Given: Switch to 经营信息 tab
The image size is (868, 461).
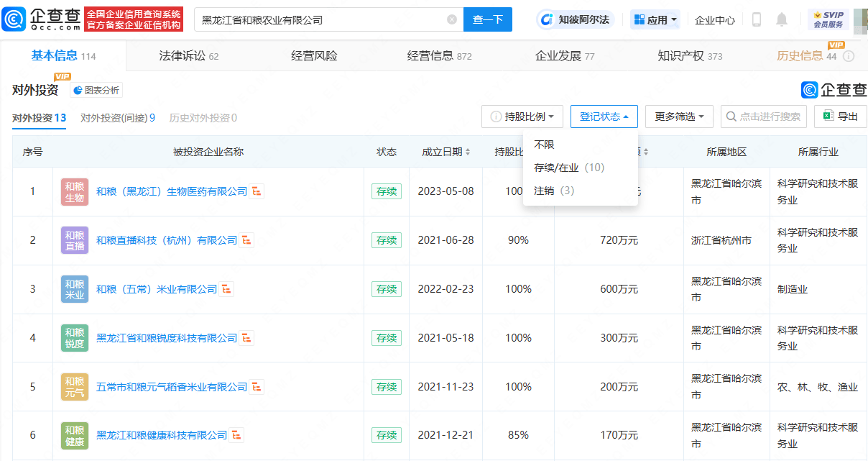Looking at the screenshot, I should [439, 56].
